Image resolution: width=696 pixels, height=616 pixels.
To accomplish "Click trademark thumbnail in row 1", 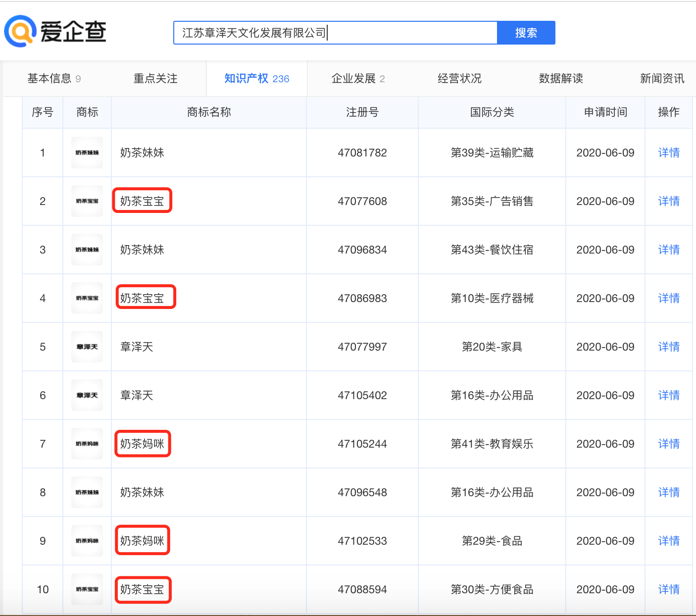I will [87, 153].
